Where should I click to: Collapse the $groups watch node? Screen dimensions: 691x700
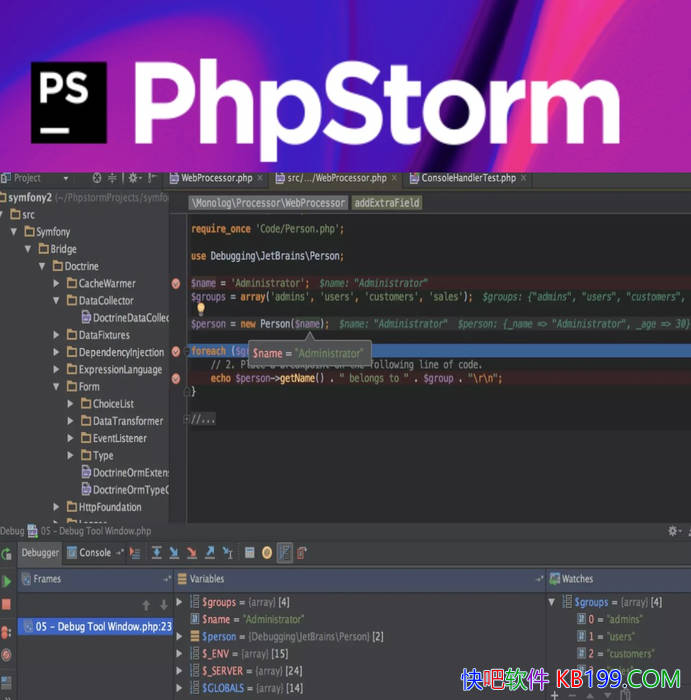click(x=552, y=602)
